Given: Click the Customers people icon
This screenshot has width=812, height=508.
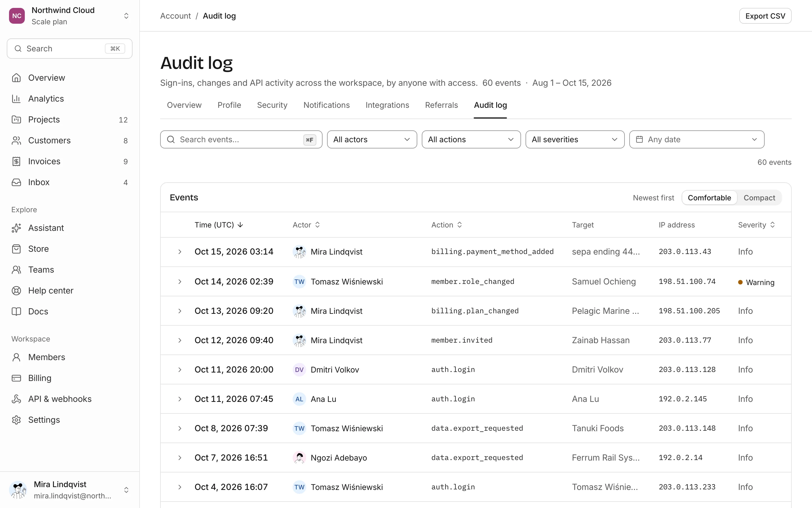Looking at the screenshot, I should [16, 141].
